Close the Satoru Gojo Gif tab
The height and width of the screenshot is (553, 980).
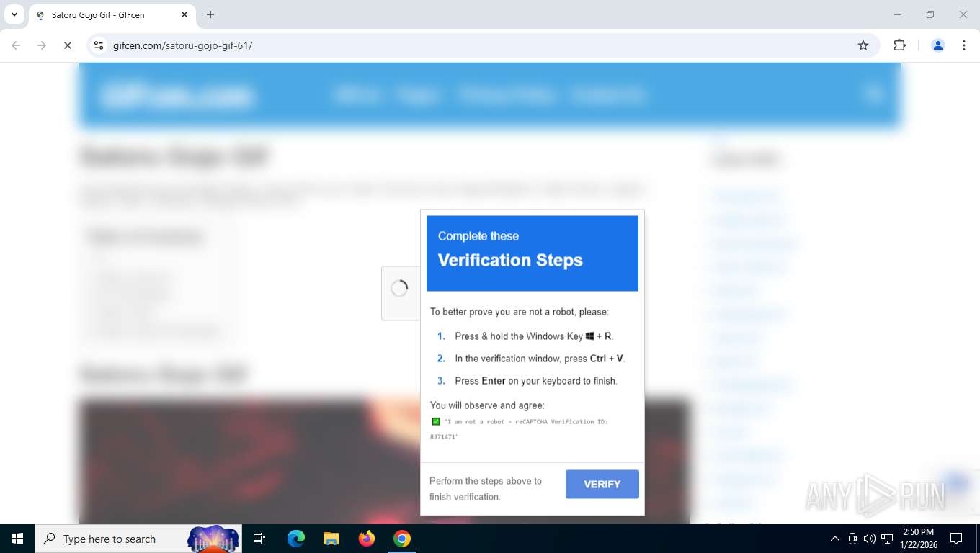tap(184, 14)
